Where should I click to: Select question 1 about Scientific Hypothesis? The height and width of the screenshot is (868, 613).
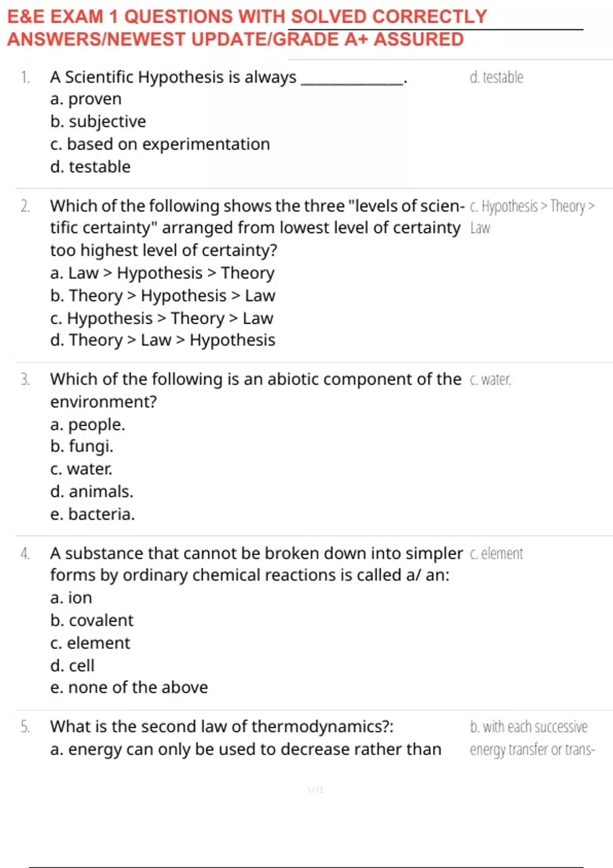pos(228,77)
